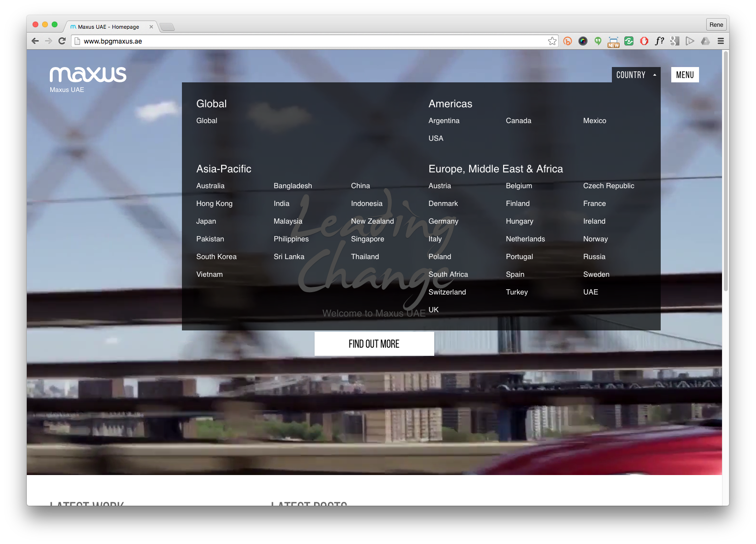Select Hong Kong
Image resolution: width=756 pixels, height=544 pixels.
pos(214,204)
